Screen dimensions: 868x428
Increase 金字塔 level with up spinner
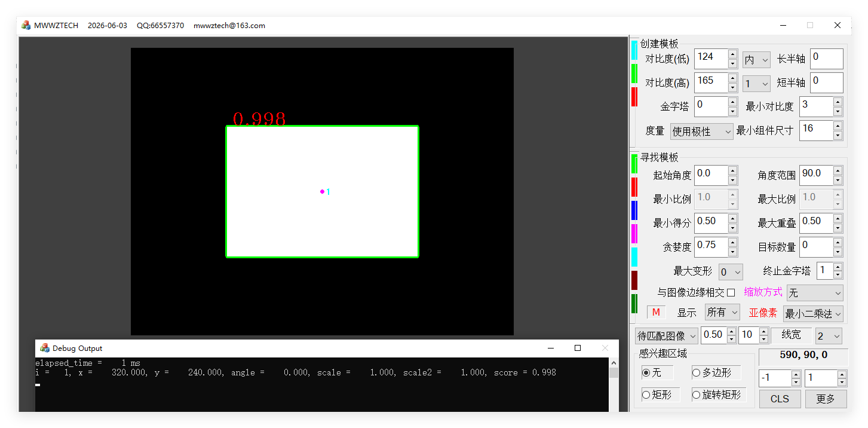pyautogui.click(x=732, y=102)
